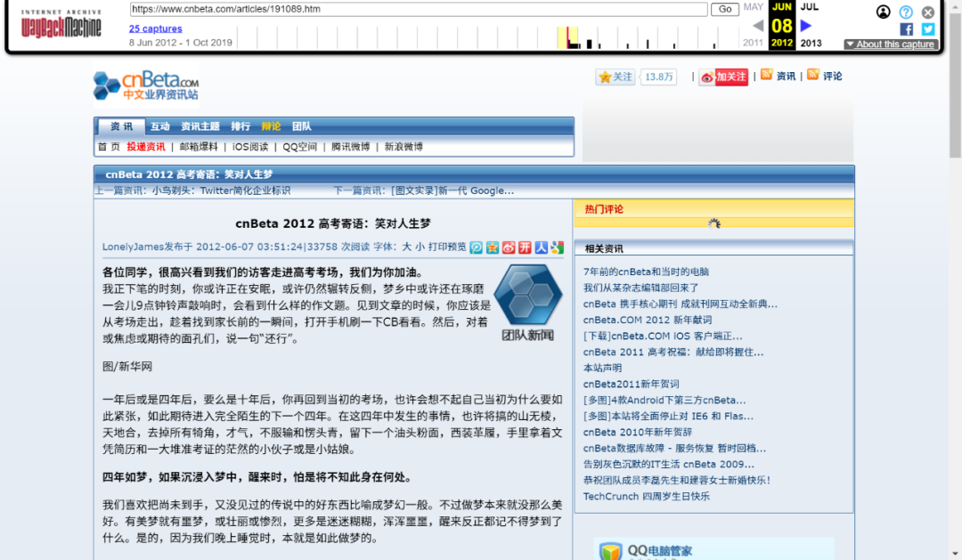
Task: Open the 排行 navigation tab
Action: click(x=240, y=126)
